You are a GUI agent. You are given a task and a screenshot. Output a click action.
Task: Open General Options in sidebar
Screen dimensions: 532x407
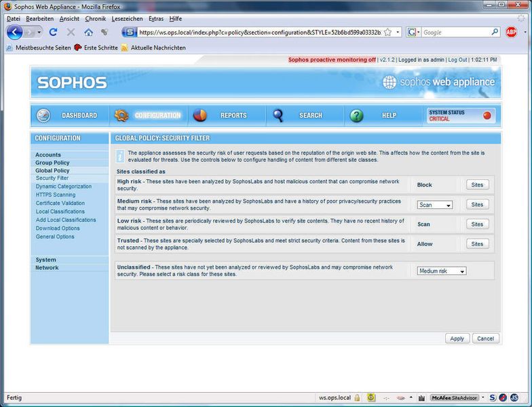(x=55, y=237)
